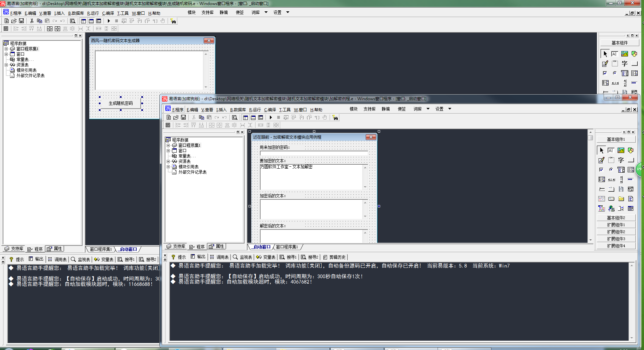
Task: Select the pointer tool in front component palette
Action: [x=602, y=150]
